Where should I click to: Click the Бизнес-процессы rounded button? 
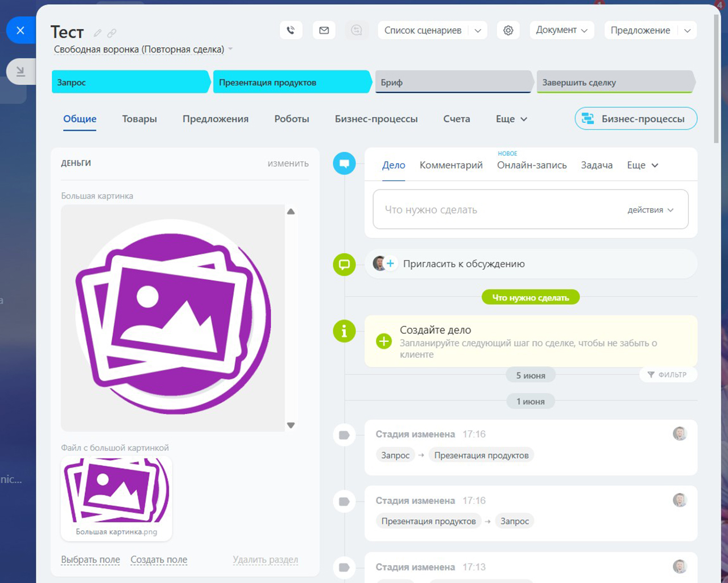tap(635, 119)
